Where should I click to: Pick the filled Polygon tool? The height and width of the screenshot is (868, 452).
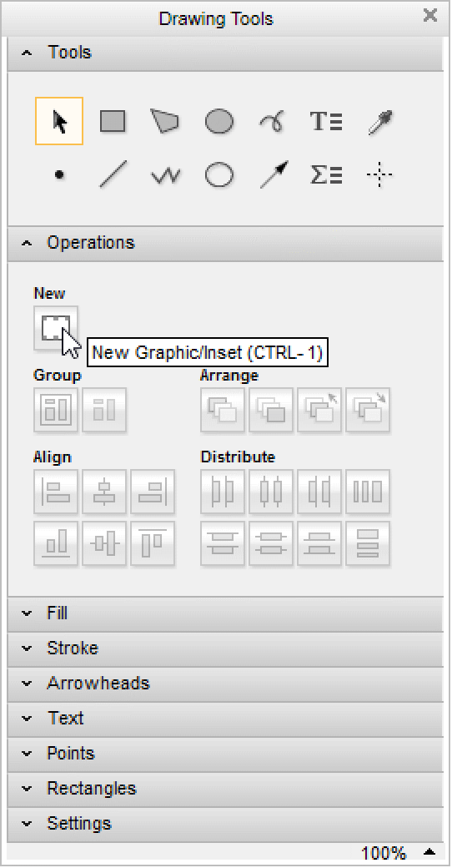[165, 121]
